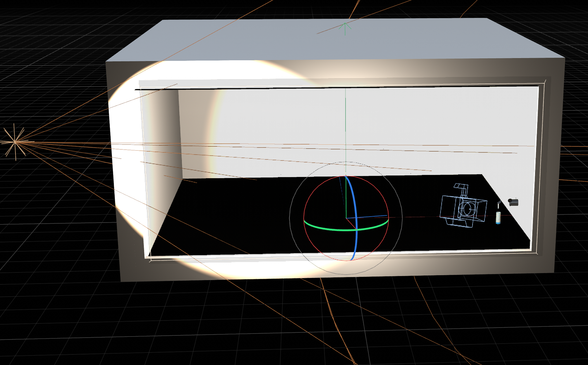Image resolution: width=588 pixels, height=365 pixels.
Task: Click the gizmo pivot center point
Action: point(346,218)
